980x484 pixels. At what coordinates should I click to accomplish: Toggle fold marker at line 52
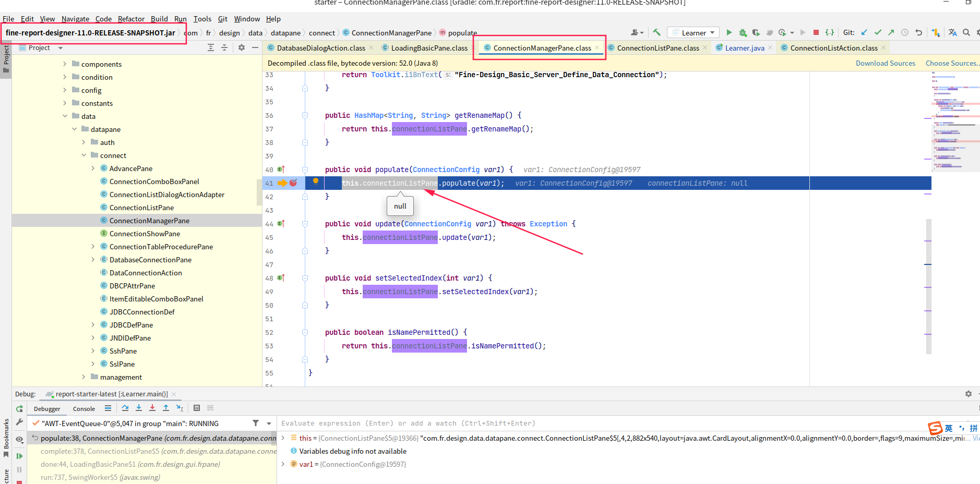(305, 332)
